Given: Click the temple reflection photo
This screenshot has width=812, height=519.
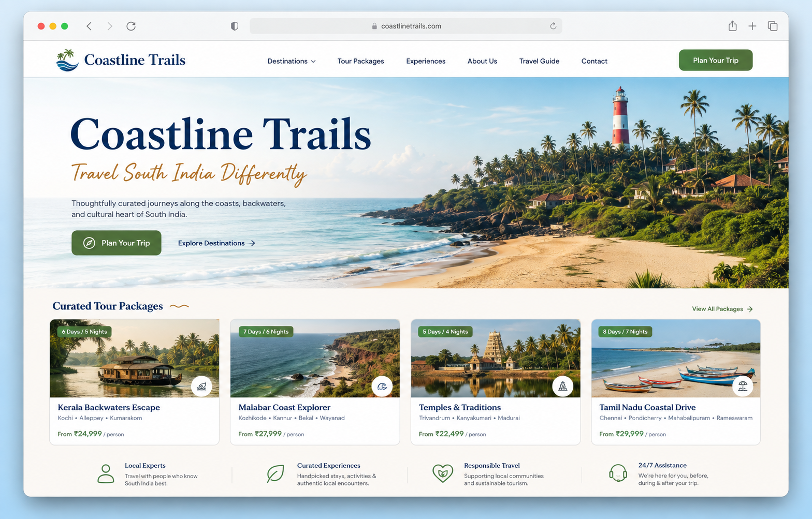Looking at the screenshot, I should tap(496, 358).
